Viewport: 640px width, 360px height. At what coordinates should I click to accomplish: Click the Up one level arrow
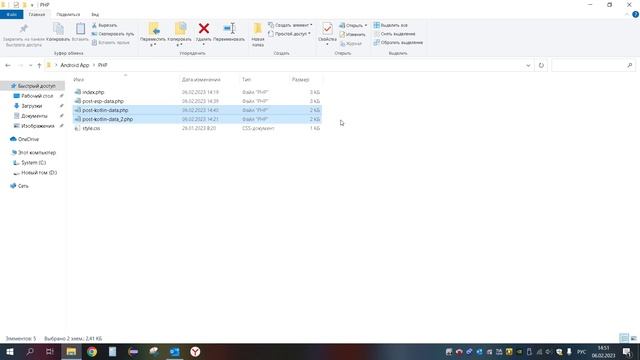[x=39, y=65]
